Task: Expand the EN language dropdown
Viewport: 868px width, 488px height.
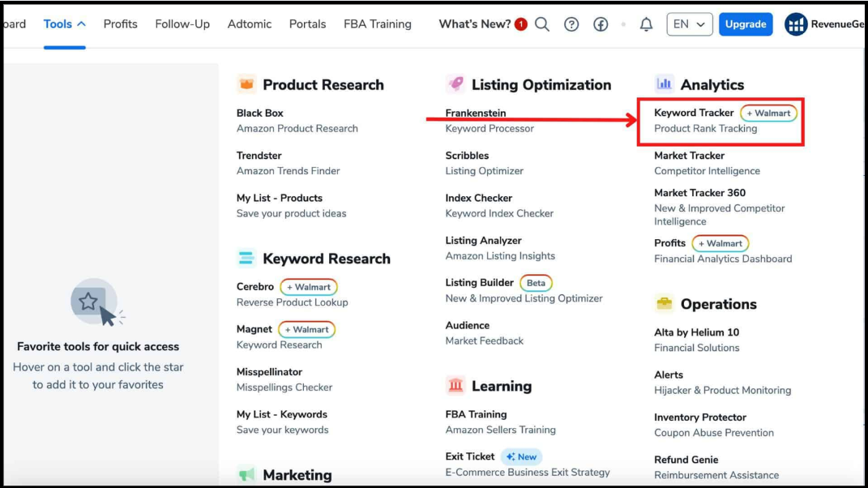Action: point(689,24)
